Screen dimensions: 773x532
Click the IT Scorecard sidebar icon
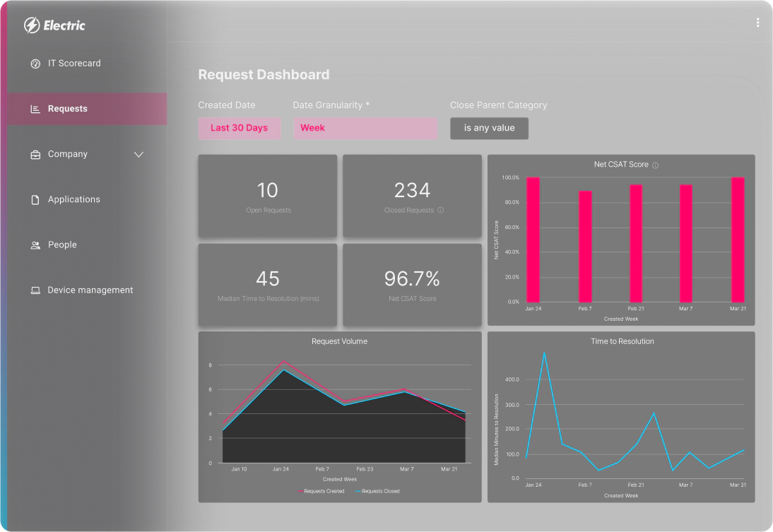35,64
